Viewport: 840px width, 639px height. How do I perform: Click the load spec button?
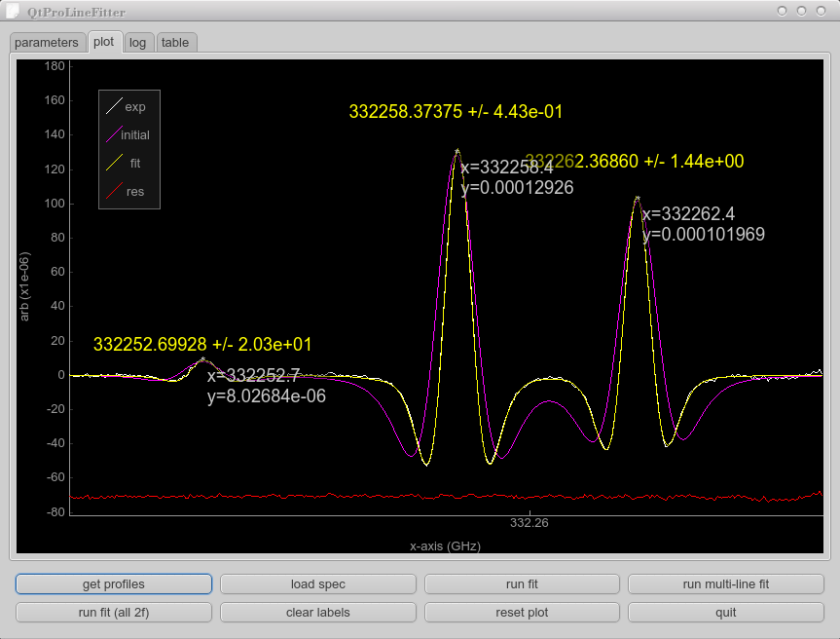pyautogui.click(x=317, y=584)
